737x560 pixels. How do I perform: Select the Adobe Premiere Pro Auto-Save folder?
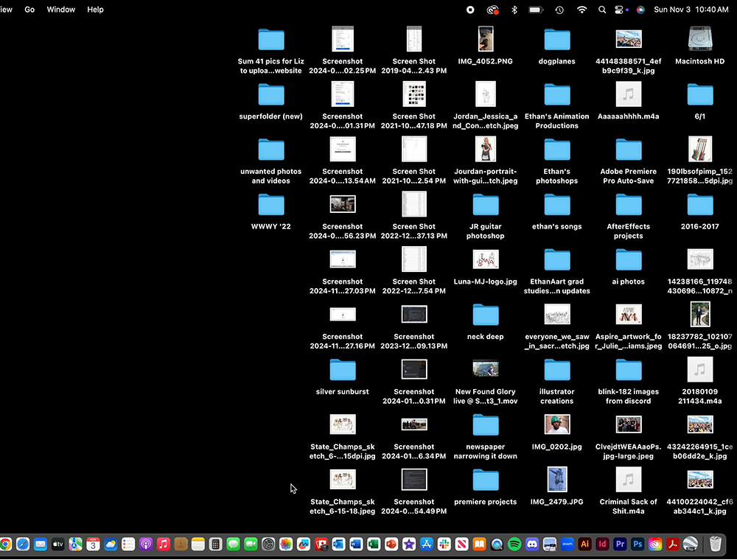(629, 150)
